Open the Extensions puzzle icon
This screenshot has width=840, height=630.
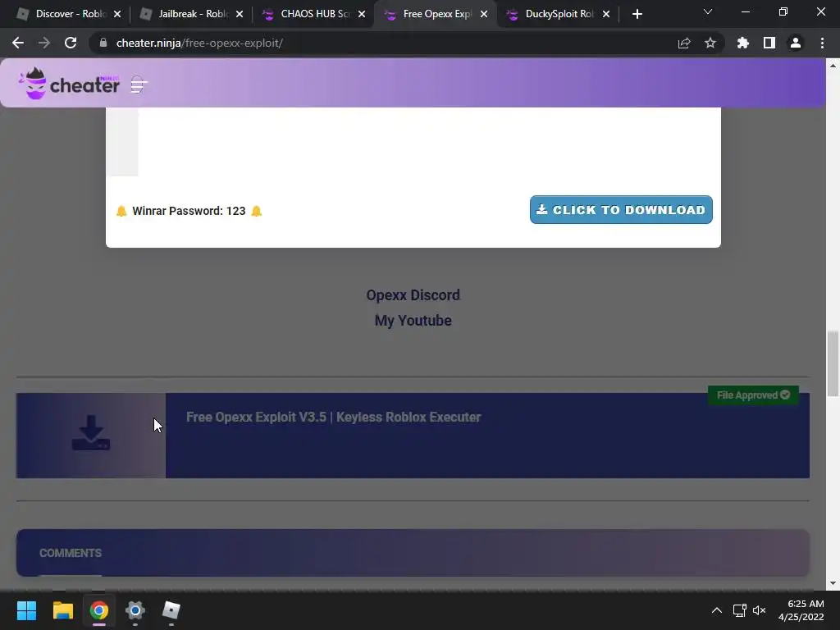(x=743, y=43)
